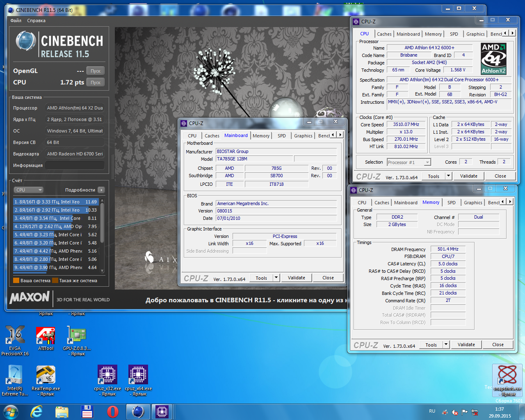Launch RealTemp.exe shortcut

46,381
